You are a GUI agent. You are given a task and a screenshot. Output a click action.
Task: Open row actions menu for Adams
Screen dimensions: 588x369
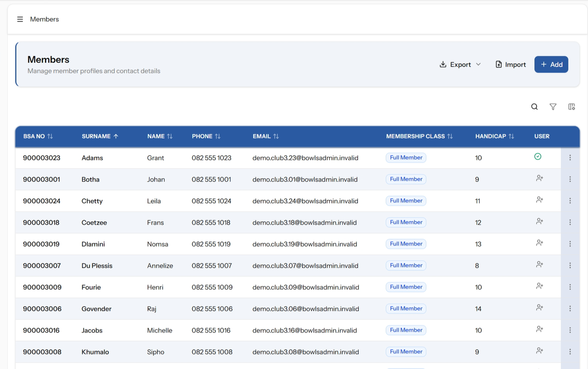(570, 158)
